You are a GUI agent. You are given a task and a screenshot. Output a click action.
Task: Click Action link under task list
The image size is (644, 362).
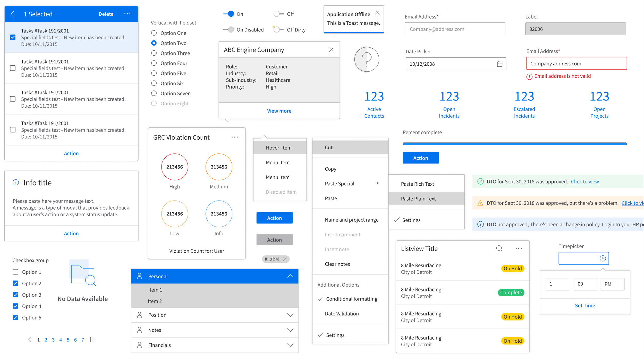coord(71,153)
